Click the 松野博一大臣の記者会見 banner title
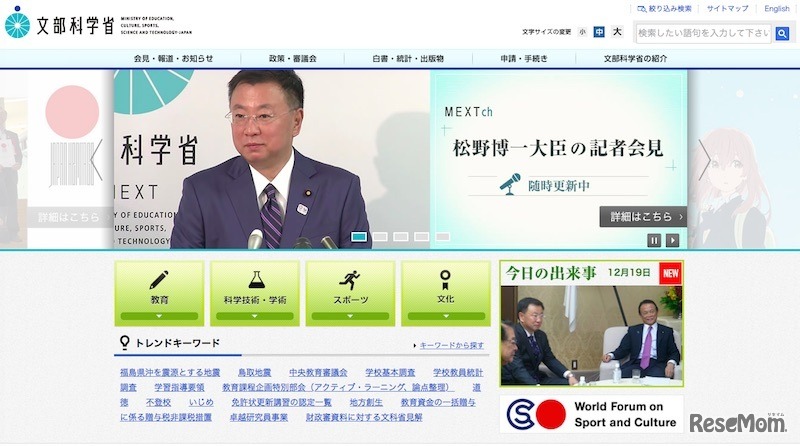800x446 pixels. [x=558, y=148]
